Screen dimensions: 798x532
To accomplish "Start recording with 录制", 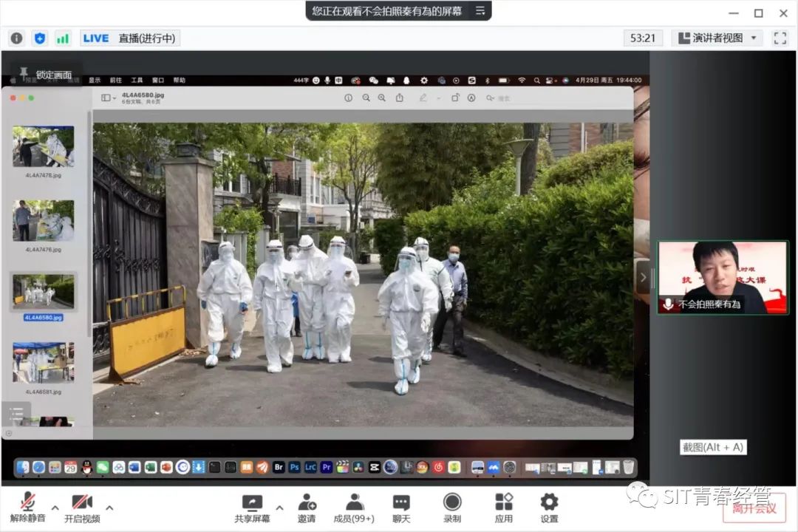I will (452, 508).
